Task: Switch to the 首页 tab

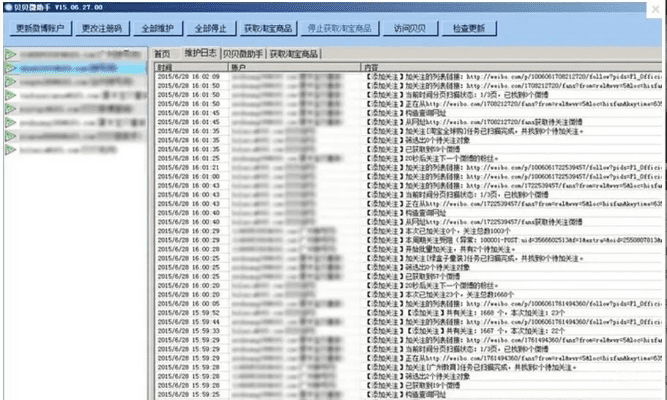Action: (162, 54)
